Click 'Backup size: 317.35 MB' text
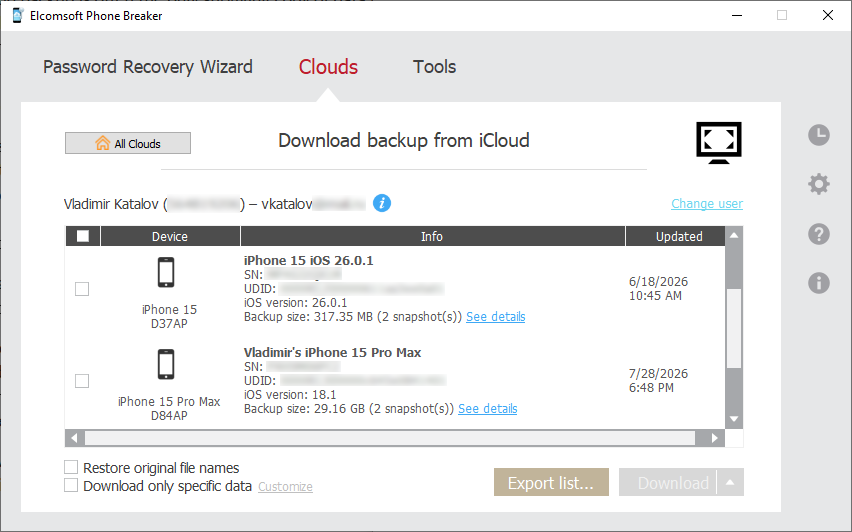This screenshot has height=532, width=852. pos(309,317)
